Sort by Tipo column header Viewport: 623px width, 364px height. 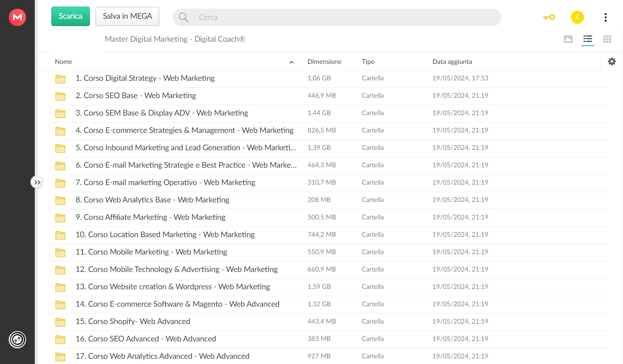coord(368,62)
